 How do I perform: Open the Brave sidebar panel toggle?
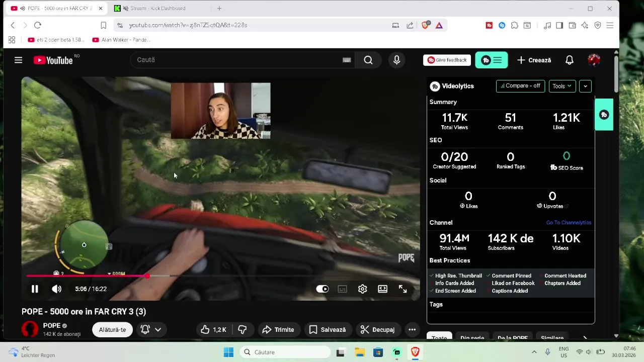559,25
